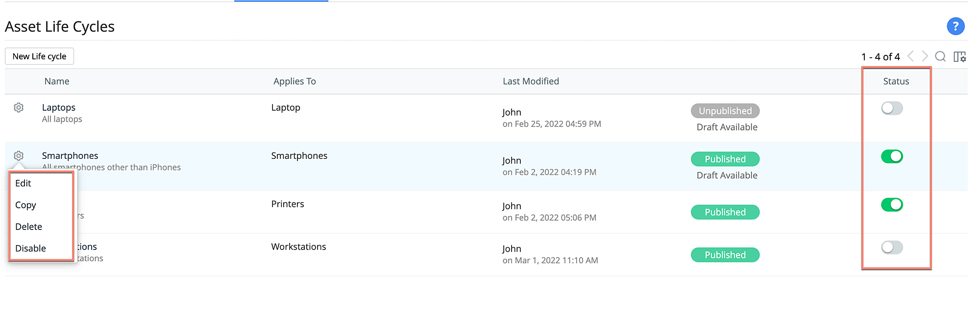Screen dimensions: 980x326
Task: Enable the Laptops life cycle toggle
Action: tap(892, 108)
